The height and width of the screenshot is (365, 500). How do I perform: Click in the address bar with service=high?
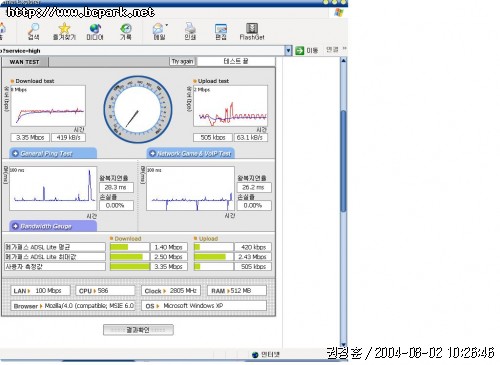coord(142,51)
